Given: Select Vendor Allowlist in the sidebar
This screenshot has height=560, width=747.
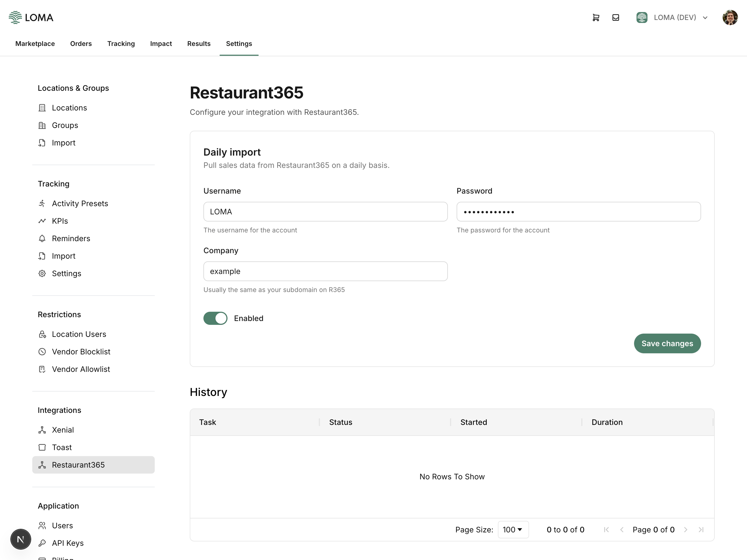Looking at the screenshot, I should click(x=81, y=369).
